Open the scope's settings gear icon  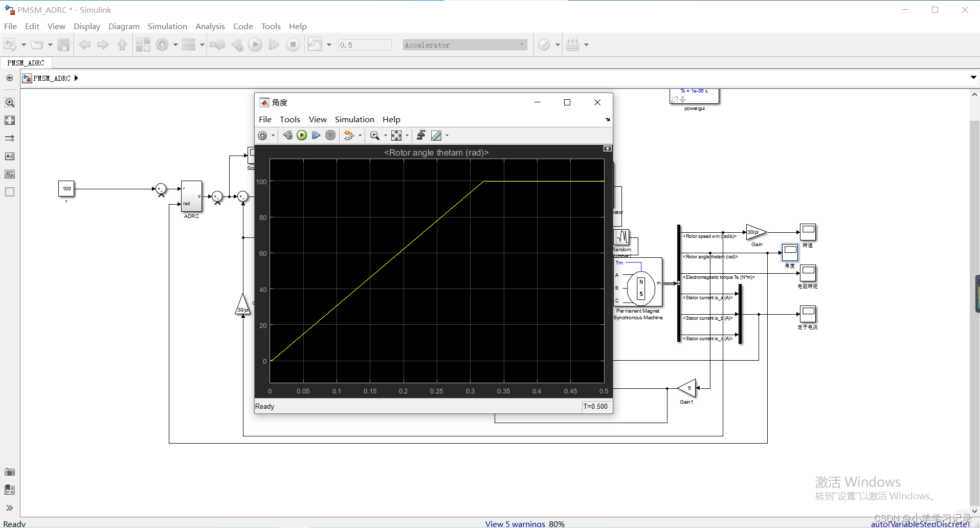(263, 135)
